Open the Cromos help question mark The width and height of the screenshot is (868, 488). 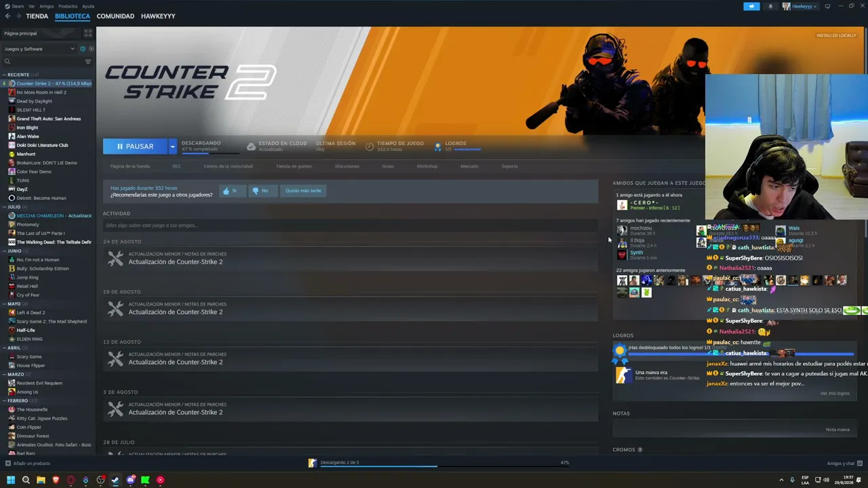click(x=640, y=449)
